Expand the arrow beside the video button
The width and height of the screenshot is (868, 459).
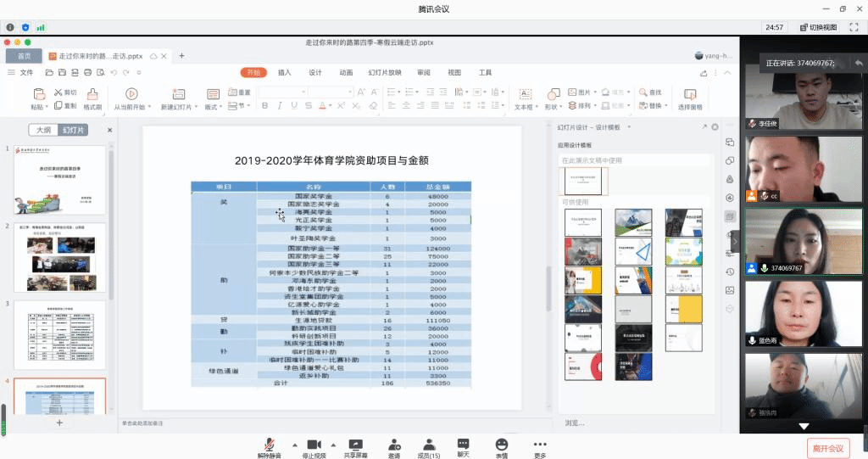tap(333, 445)
